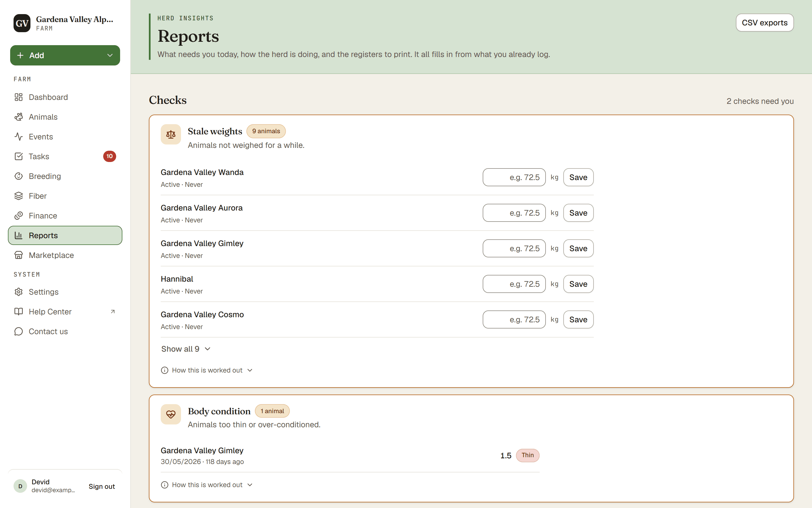This screenshot has width=812, height=508.
Task: Expand Show all 9 animals
Action: point(186,349)
